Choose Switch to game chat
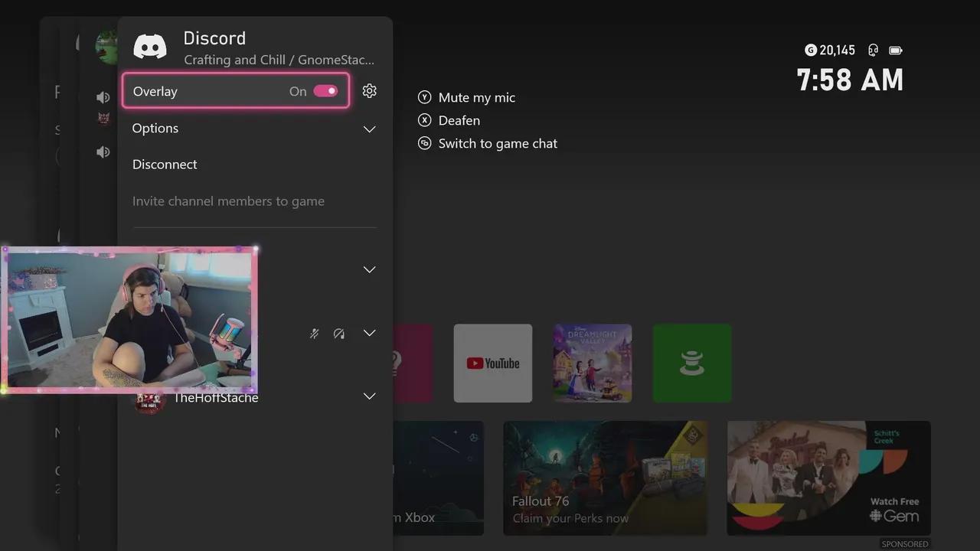This screenshot has height=551, width=980. click(x=498, y=143)
